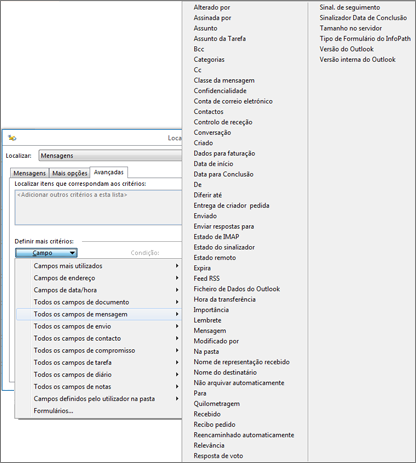416x463 pixels.
Task: Select Tipo de Formulário do InfoPath field
Action: click(365, 39)
